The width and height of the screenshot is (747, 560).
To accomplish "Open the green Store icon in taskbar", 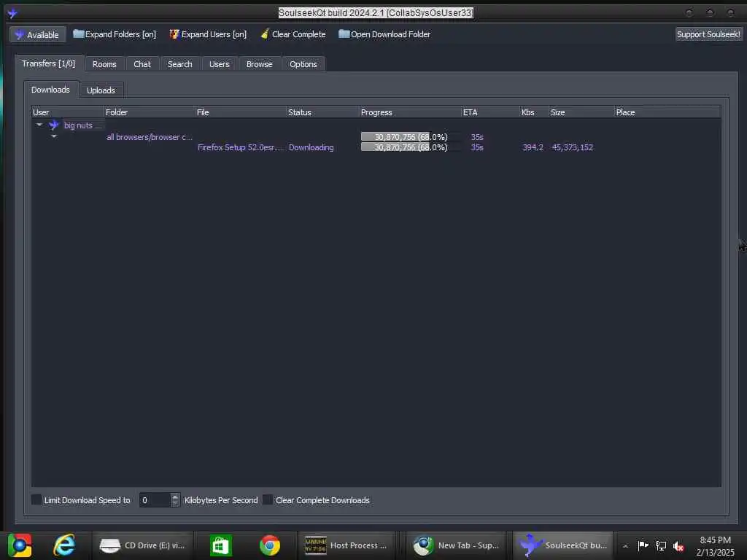I will tap(220, 545).
